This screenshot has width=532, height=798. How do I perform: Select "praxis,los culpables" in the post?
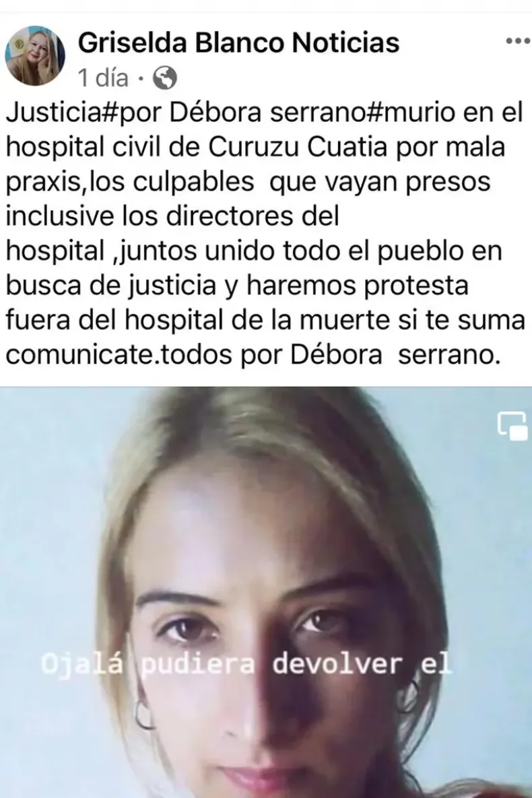click(130, 182)
